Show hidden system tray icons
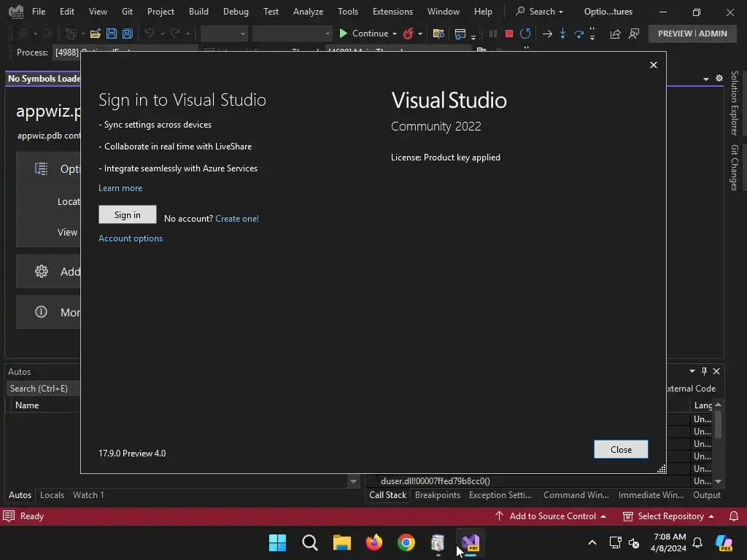Image resolution: width=747 pixels, height=560 pixels. (x=592, y=542)
